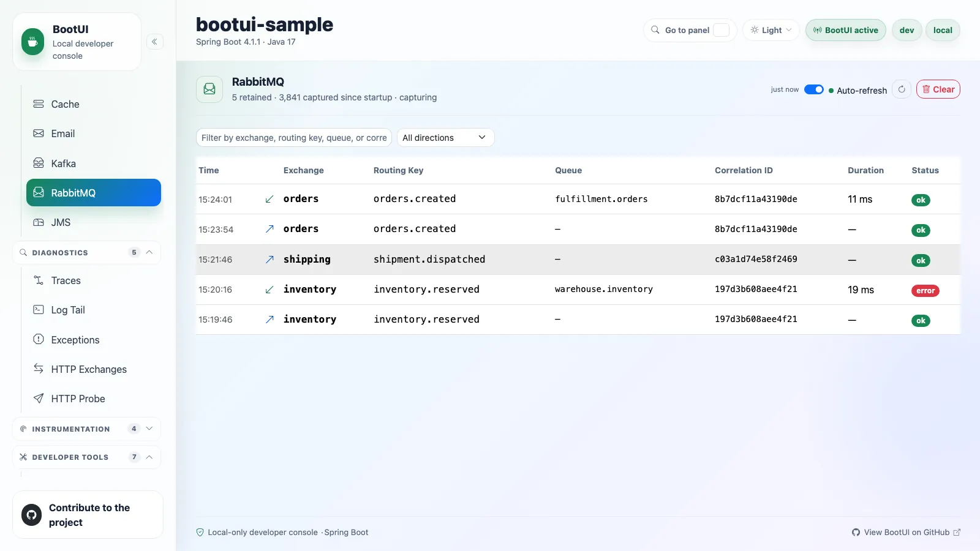Click the inbound arrow icon on 15:24:01 row
The image size is (980, 551).
(x=269, y=200)
